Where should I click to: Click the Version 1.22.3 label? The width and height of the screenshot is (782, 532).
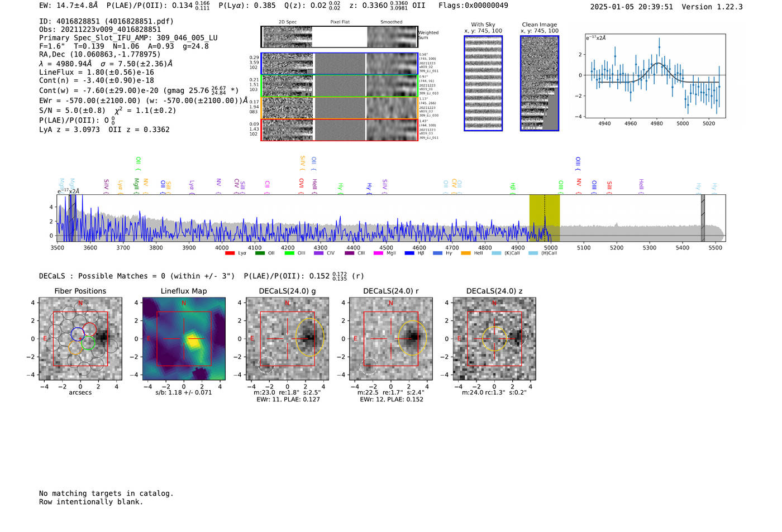712,7
